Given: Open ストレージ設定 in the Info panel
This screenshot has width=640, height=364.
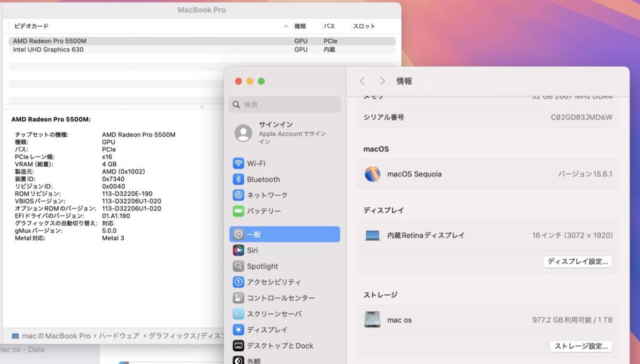Looking at the screenshot, I should [x=581, y=346].
